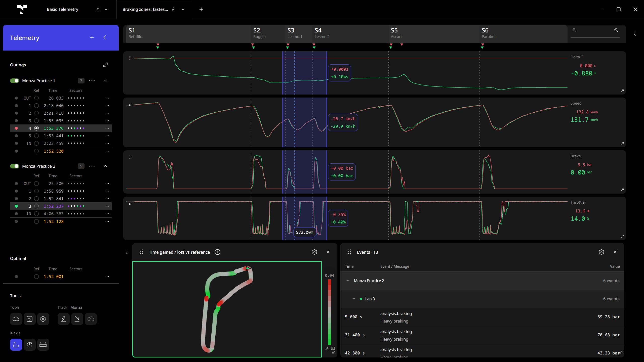The image size is (644, 362).
Task: Collapse the Telemetry side panel
Action: click(105, 38)
